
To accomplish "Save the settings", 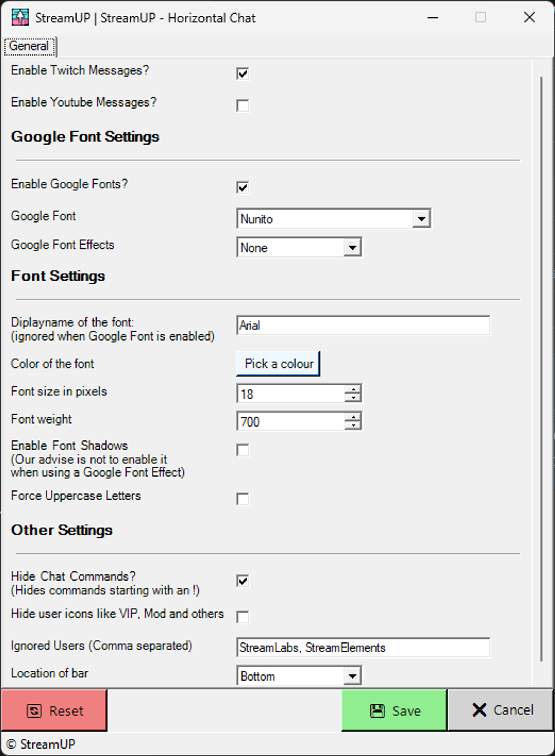I will pyautogui.click(x=394, y=711).
